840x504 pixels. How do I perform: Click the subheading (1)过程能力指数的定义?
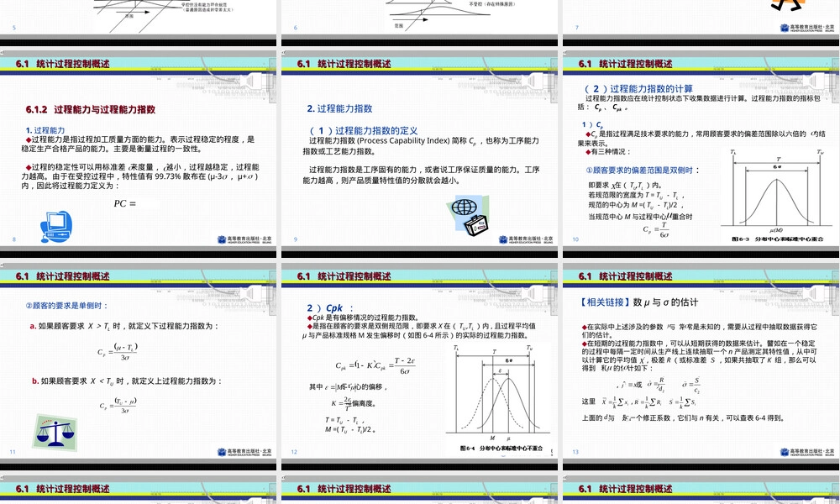coord(364,130)
